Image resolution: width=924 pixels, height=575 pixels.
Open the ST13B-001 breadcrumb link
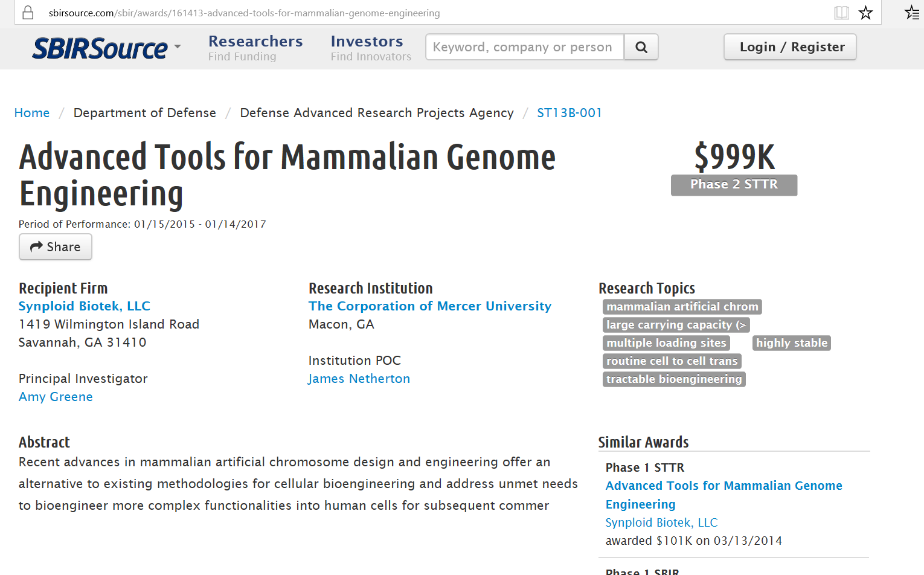pos(569,113)
